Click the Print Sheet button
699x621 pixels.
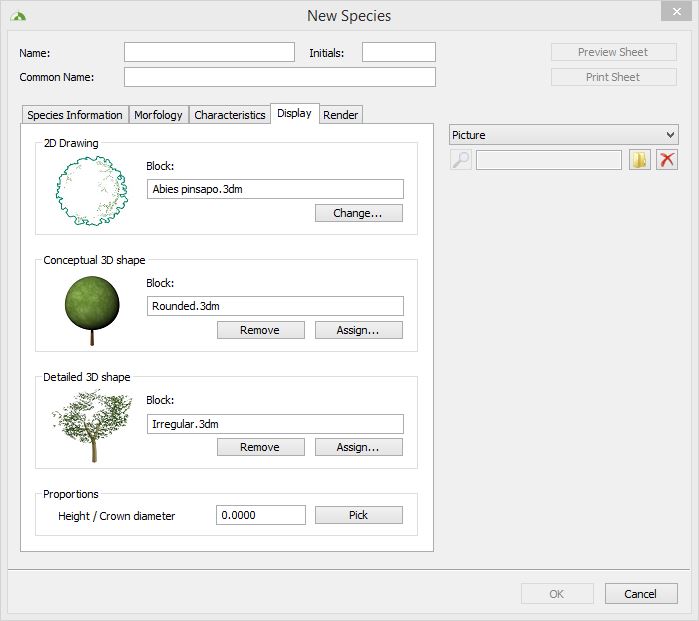pos(613,77)
